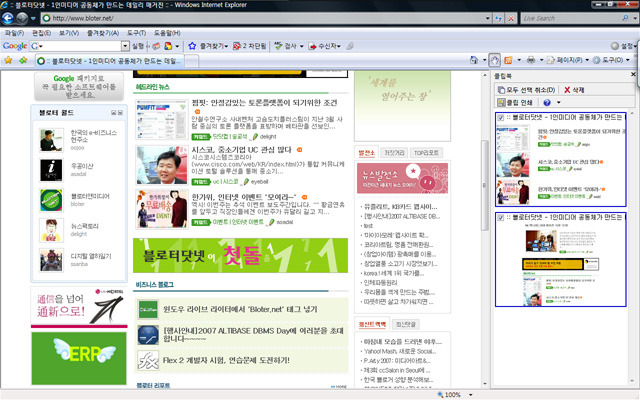The image size is (640, 400).
Task: Open the zoom level 100% dropdown
Action: (471, 395)
